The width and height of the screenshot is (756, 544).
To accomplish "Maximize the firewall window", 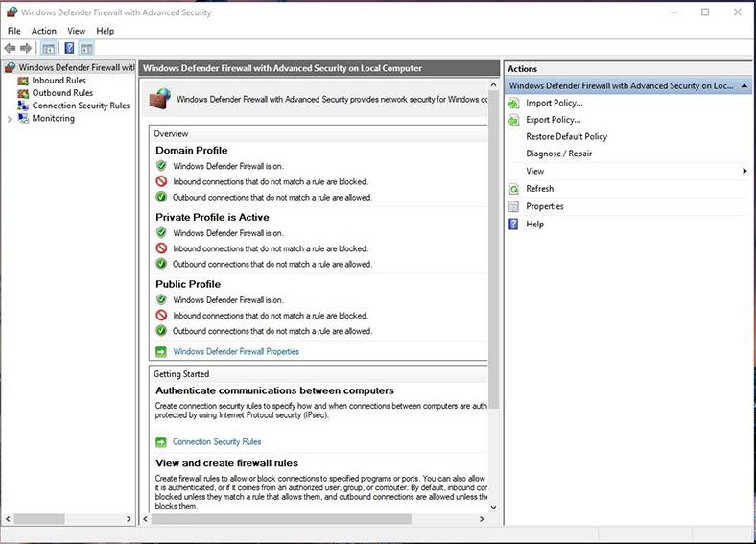I will coord(705,12).
